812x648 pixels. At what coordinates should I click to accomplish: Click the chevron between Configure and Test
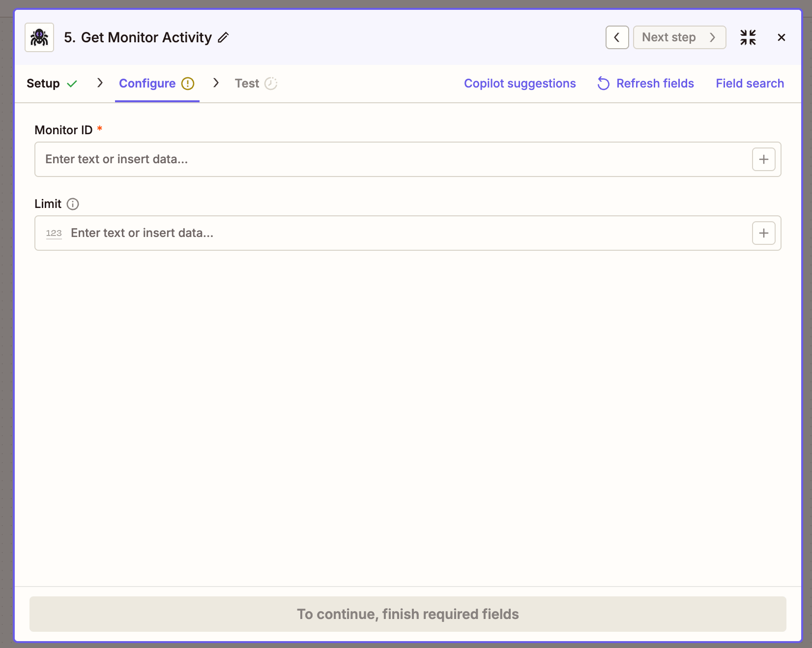(x=216, y=83)
